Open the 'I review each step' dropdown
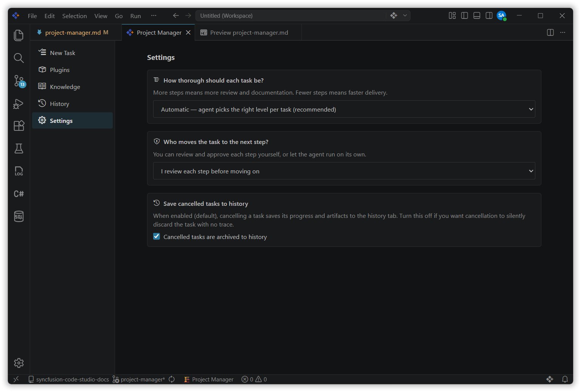Viewport: 581px width, 392px height. coord(344,171)
